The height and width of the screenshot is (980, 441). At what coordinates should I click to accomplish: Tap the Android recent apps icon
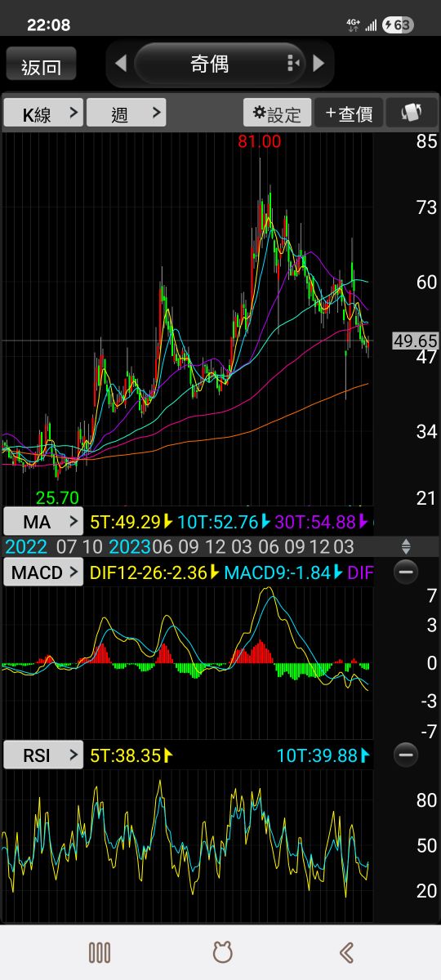coord(100,952)
